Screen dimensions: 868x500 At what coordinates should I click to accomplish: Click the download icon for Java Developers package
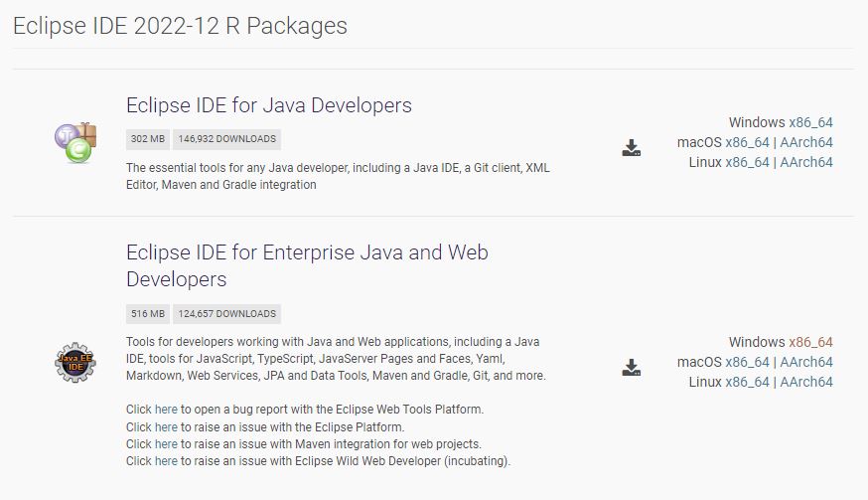click(631, 147)
